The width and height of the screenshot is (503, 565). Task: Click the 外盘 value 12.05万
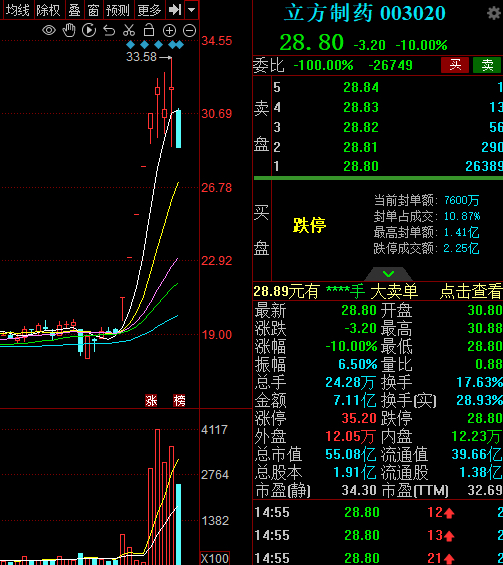(350, 436)
